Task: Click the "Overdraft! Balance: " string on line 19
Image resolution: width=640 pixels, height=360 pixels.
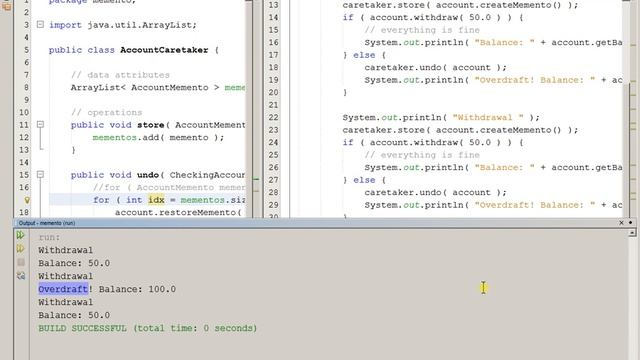Action: coord(535,80)
